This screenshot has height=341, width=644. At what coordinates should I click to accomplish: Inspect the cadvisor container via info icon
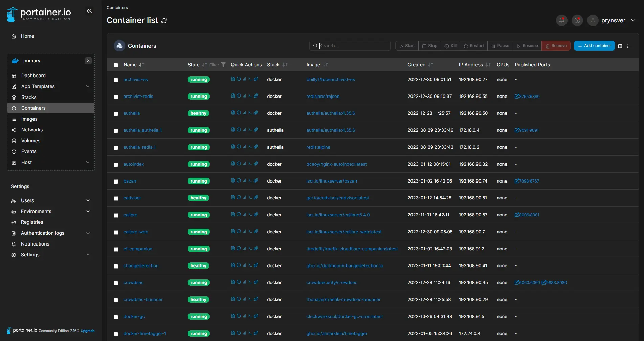click(239, 197)
